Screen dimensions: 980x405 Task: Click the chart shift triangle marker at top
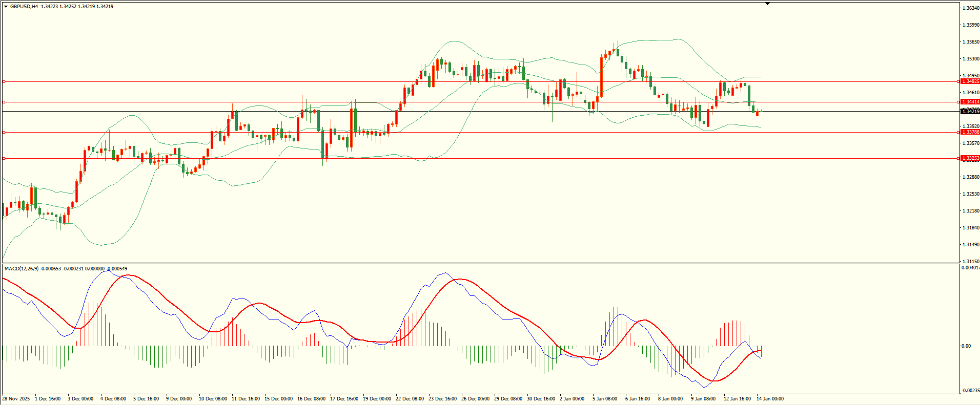coord(767,4)
